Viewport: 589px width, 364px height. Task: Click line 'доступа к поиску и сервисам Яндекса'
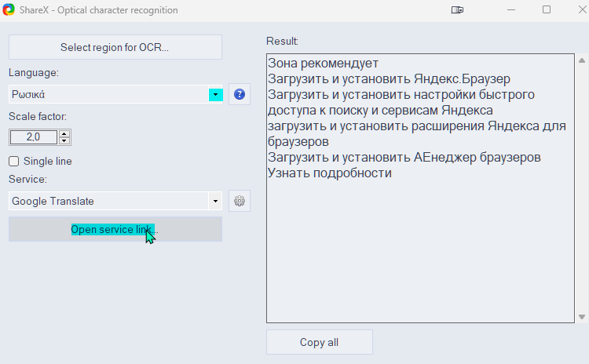380,111
